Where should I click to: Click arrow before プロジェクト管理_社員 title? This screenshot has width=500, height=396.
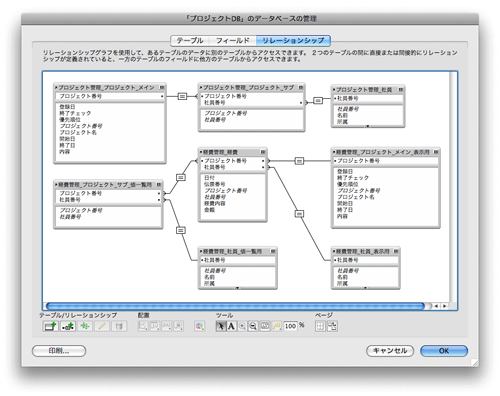coord(334,90)
